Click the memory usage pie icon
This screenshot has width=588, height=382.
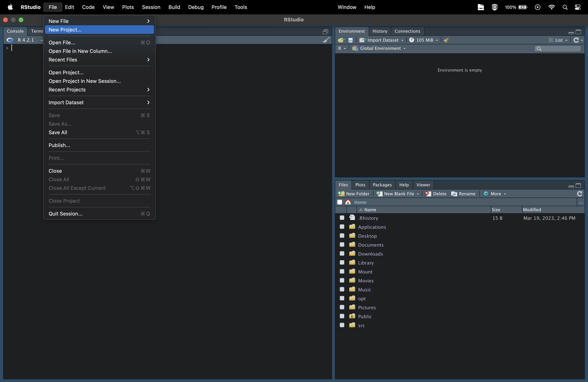pos(411,40)
